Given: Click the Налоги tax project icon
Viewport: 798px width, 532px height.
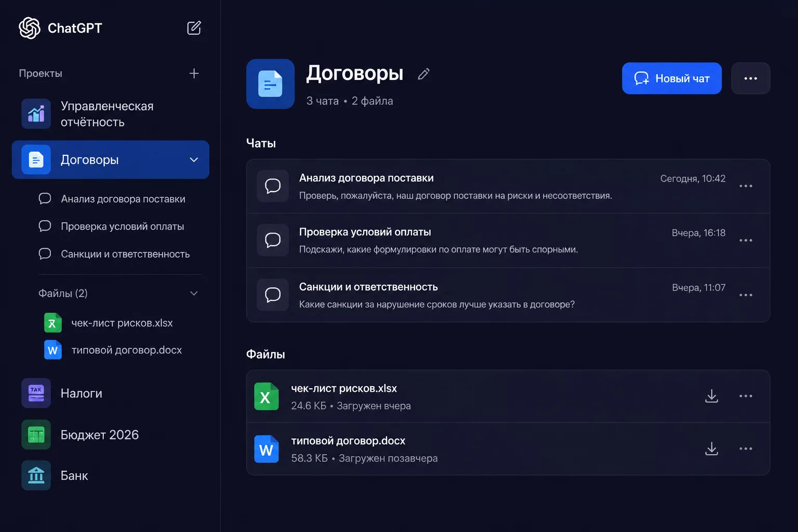Looking at the screenshot, I should tap(36, 393).
